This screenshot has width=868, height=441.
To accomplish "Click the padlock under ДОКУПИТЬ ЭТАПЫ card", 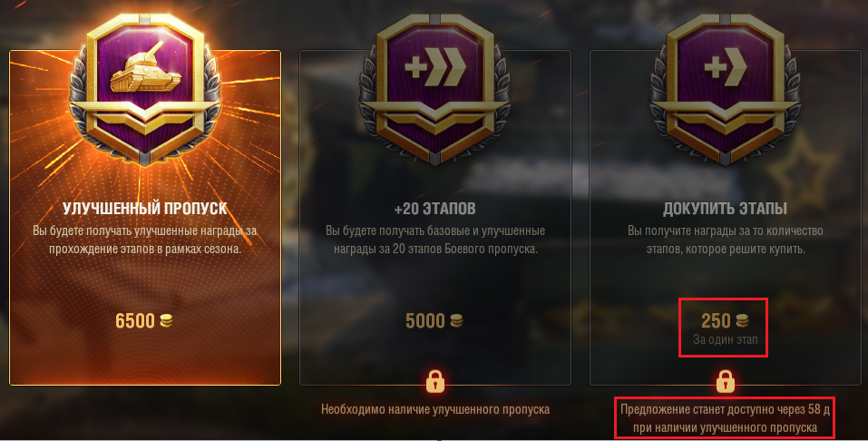I will coord(726,381).
